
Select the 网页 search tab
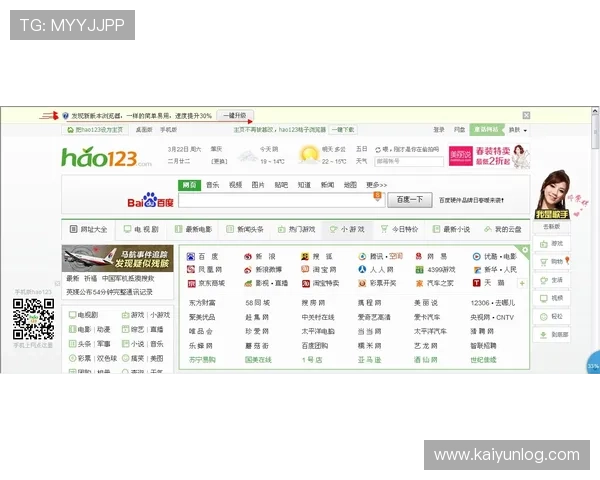pos(189,185)
